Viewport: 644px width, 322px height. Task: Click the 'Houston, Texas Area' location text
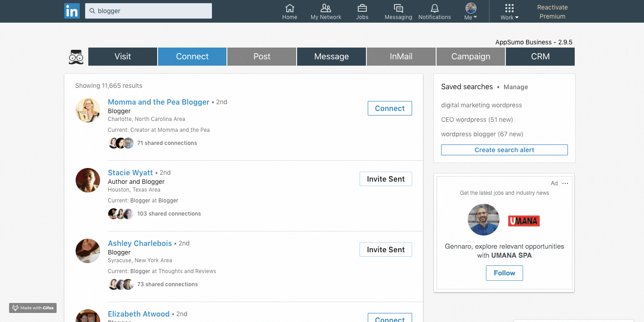pos(134,190)
